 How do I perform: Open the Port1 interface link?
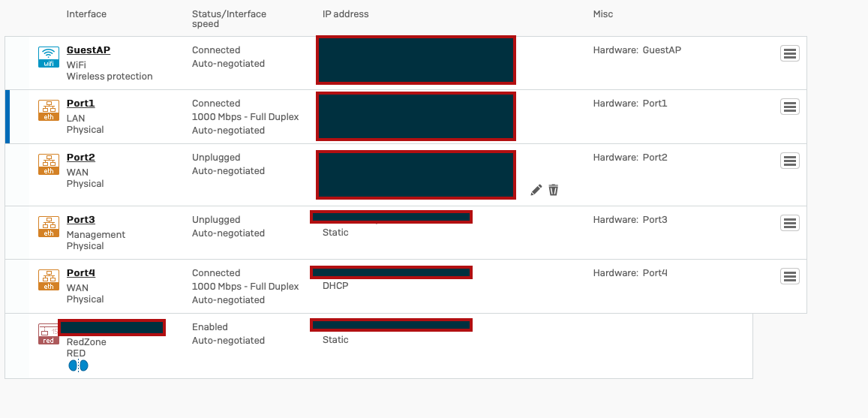[81, 103]
